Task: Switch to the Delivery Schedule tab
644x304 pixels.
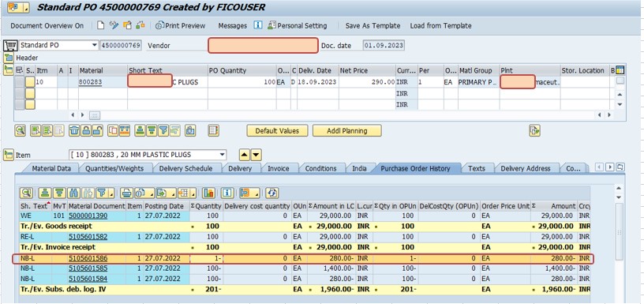Action: pyautogui.click(x=185, y=168)
